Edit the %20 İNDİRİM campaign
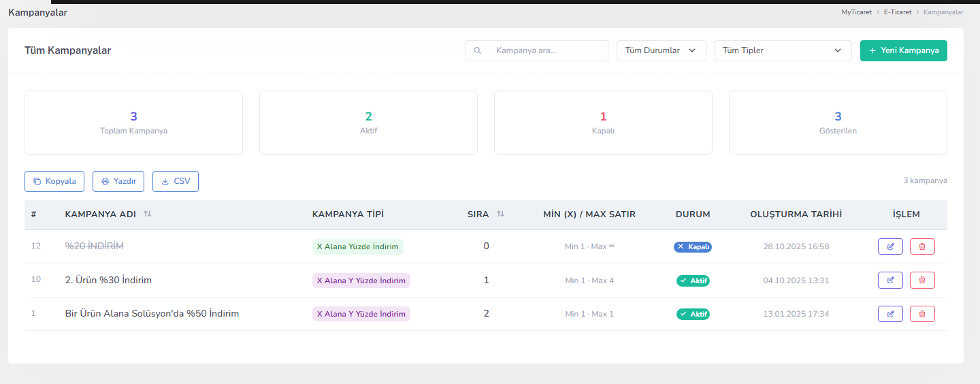Screen dimensions: 980x384 [890, 246]
